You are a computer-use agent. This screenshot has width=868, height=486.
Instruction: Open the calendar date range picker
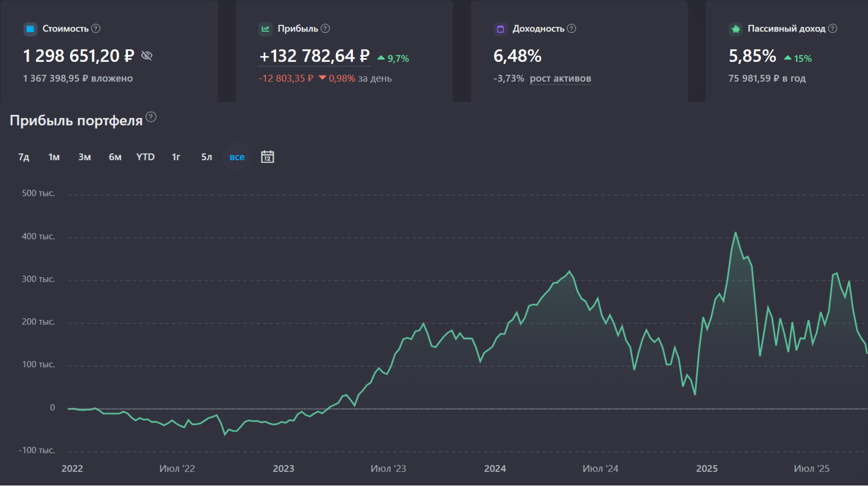tap(267, 157)
